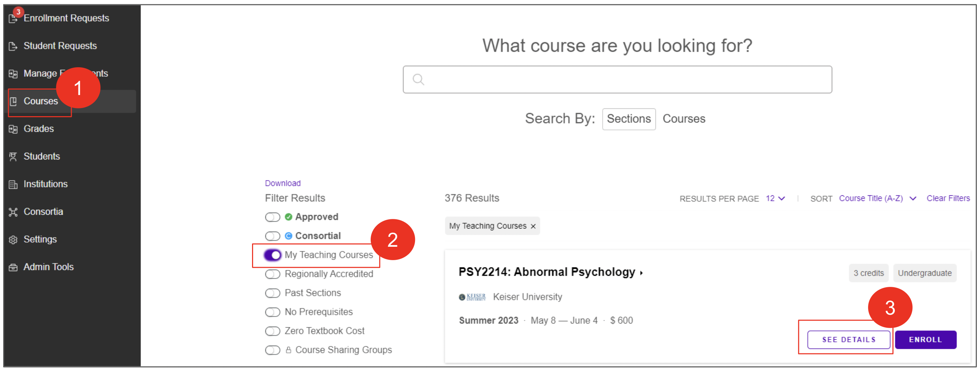Select the Sections search tab

pos(628,119)
